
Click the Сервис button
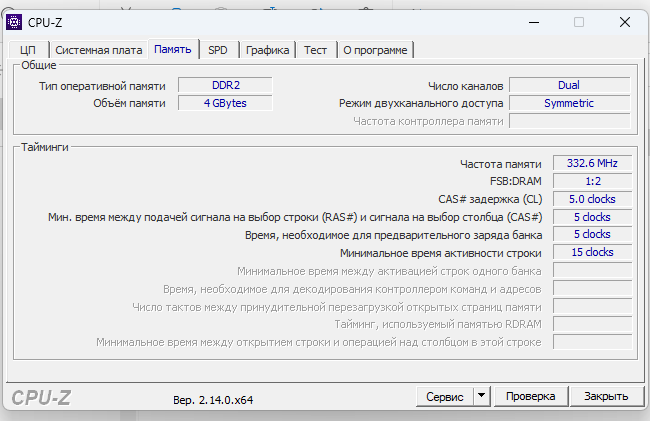445,397
